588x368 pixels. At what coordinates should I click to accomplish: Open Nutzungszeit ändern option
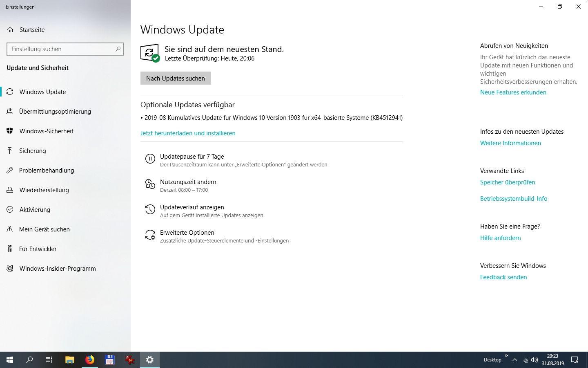[x=188, y=185]
